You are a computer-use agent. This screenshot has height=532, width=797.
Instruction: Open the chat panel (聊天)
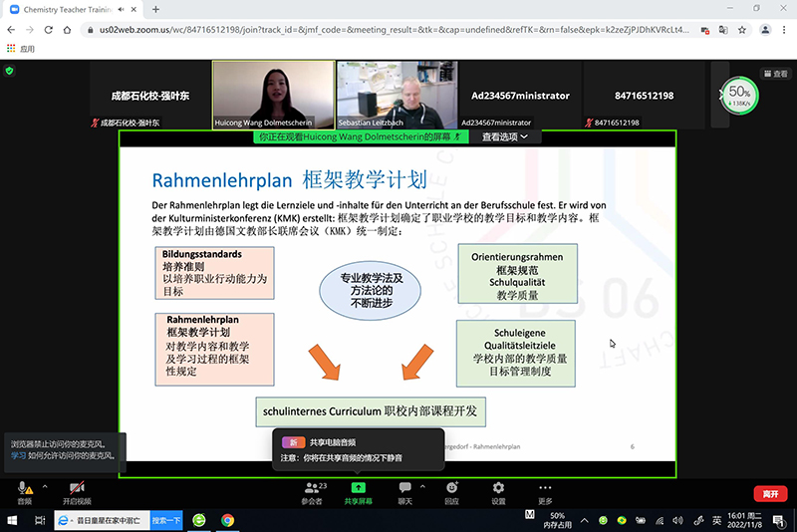point(404,487)
